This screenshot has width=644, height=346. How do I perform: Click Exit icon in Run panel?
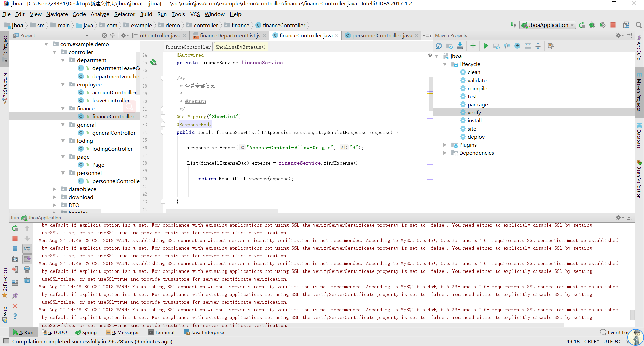point(15,269)
